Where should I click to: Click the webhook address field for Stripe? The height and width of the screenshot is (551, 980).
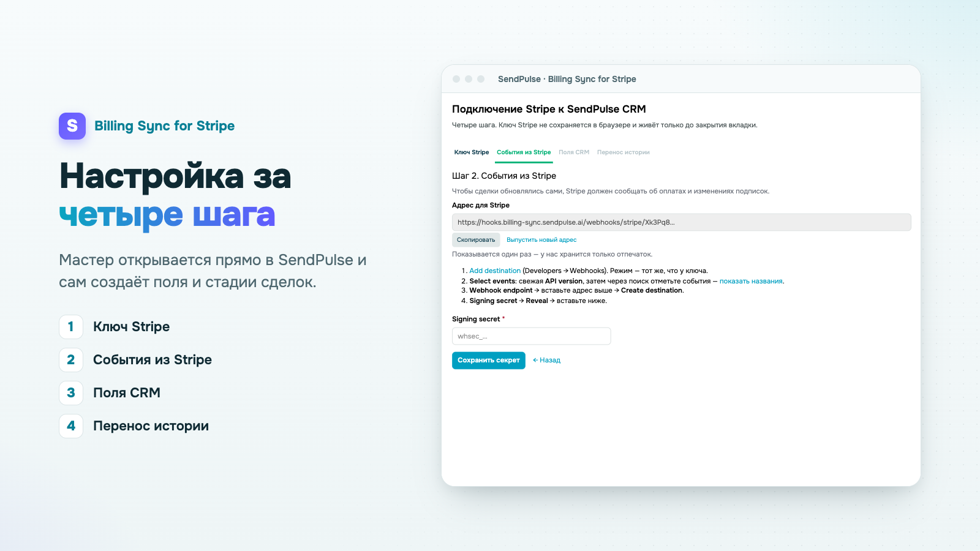pyautogui.click(x=681, y=222)
